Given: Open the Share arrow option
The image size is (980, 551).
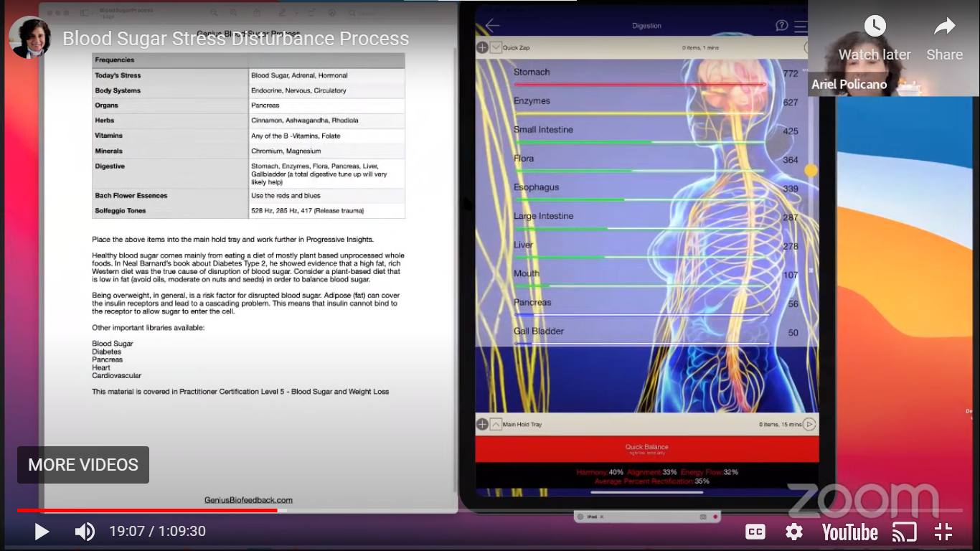Looking at the screenshot, I should click(x=944, y=39).
